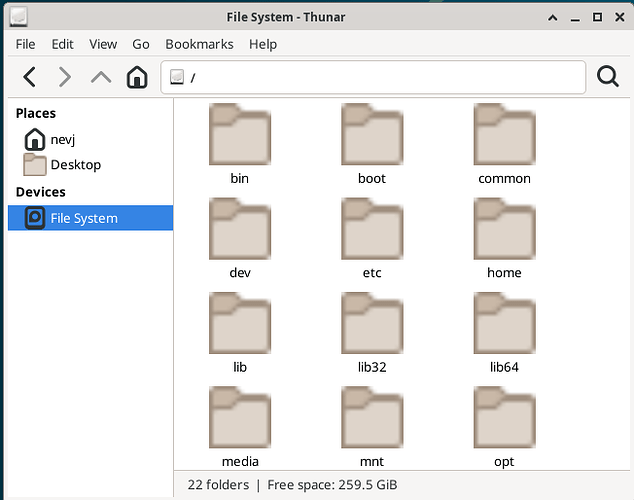Open the View menu
Screen dimensions: 634x500
tap(103, 44)
